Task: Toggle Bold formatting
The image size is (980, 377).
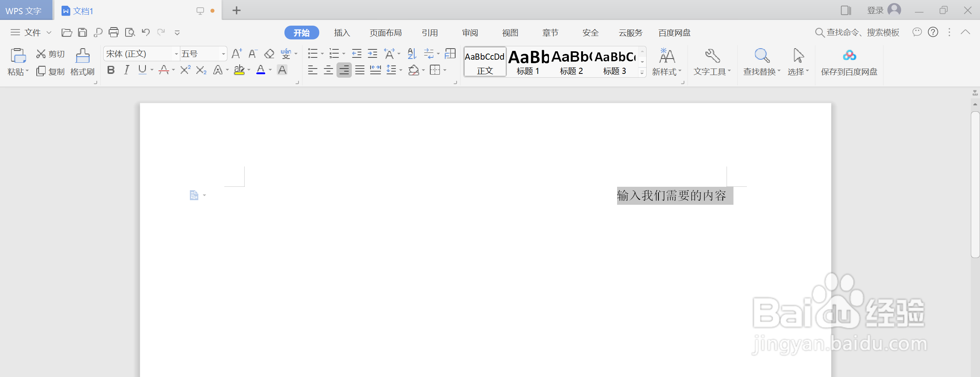Action: click(111, 70)
